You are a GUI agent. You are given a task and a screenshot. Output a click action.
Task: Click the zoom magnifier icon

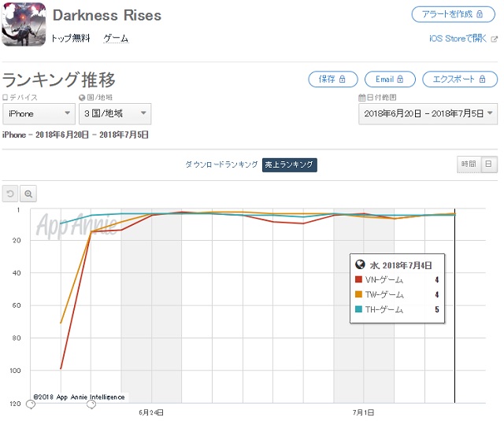click(28, 194)
